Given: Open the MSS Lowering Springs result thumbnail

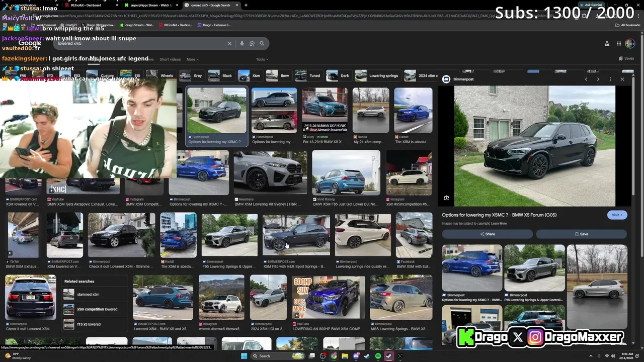Looking at the screenshot, I should (x=400, y=297).
